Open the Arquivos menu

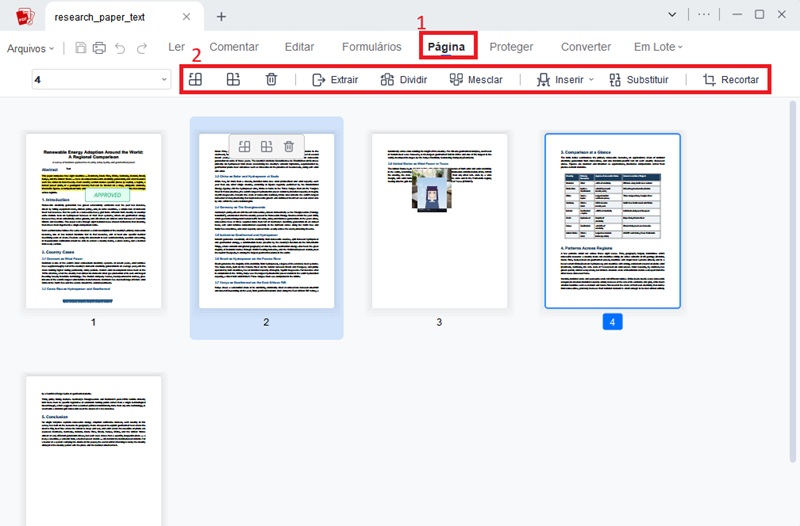[x=30, y=48]
